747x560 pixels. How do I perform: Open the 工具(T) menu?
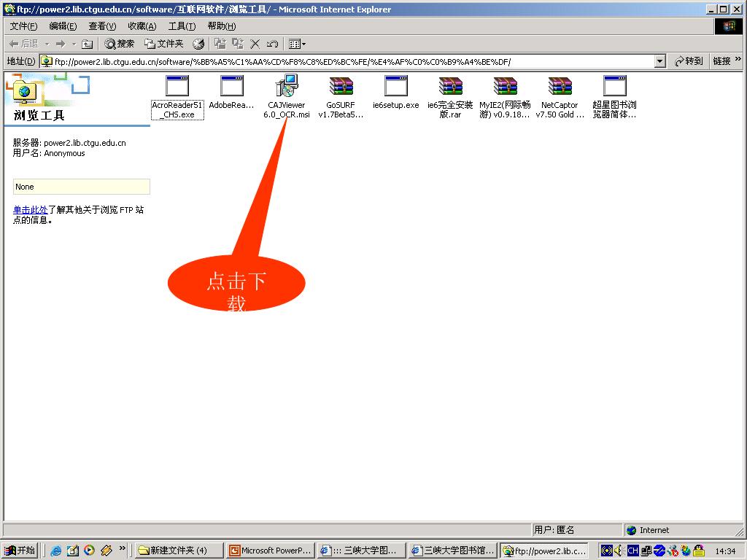point(182,26)
